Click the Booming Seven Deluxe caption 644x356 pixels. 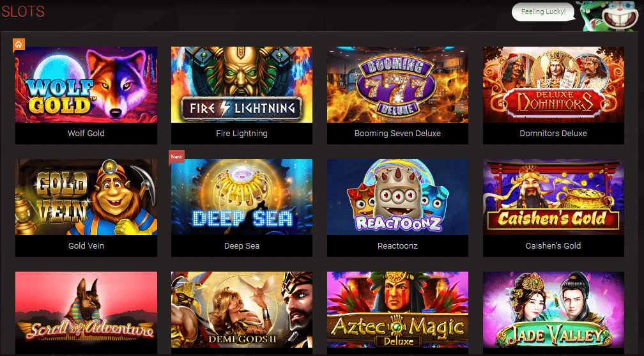397,133
